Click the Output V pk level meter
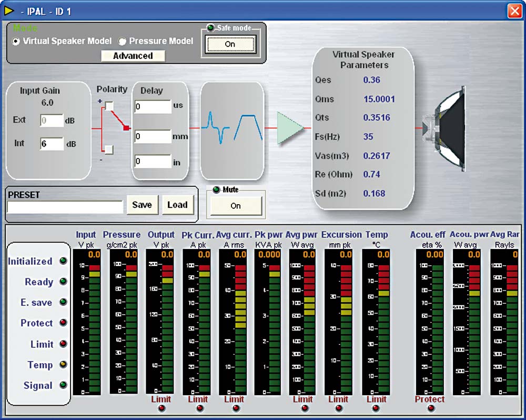Viewport: 526px width, 420px height. (160, 322)
